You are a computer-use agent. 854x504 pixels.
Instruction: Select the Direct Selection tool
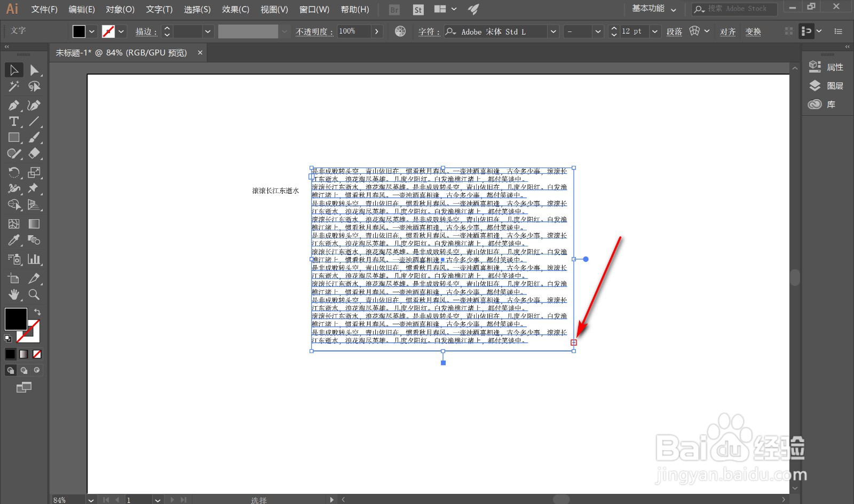pyautogui.click(x=34, y=70)
